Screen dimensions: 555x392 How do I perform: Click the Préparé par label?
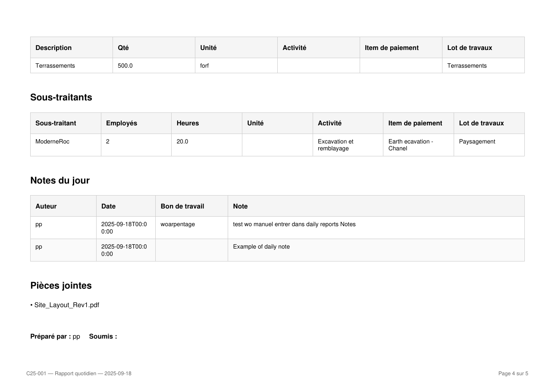(50, 336)
